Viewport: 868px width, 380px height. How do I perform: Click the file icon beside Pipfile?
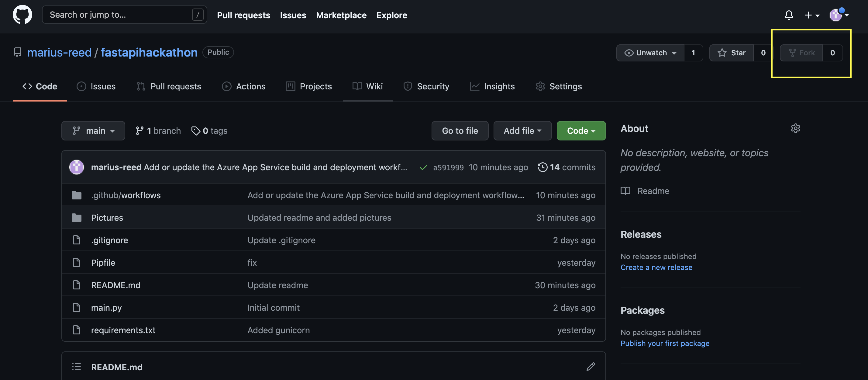click(77, 263)
